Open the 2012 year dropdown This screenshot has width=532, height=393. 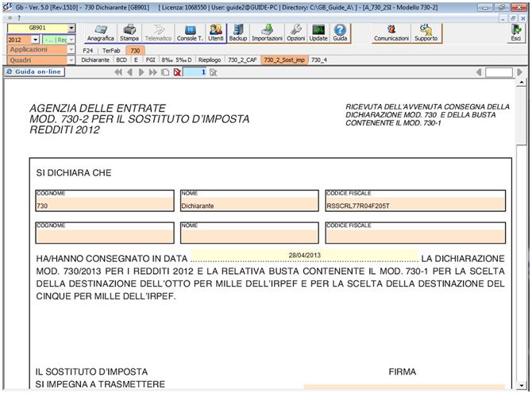pyautogui.click(x=35, y=40)
